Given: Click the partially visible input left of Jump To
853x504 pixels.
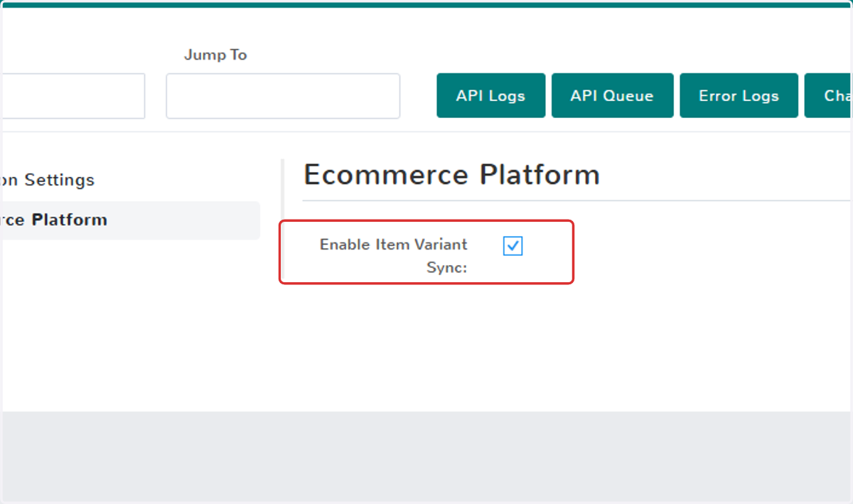Looking at the screenshot, I should (x=74, y=96).
